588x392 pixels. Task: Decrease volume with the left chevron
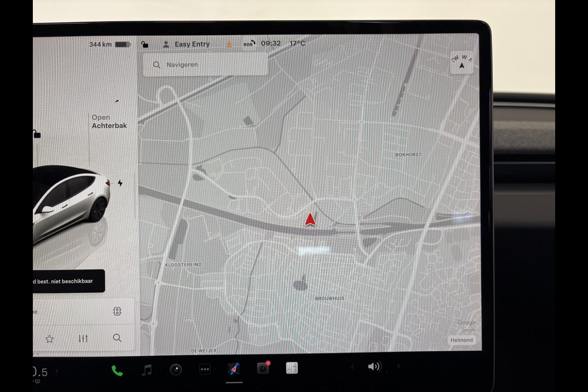coord(352,367)
